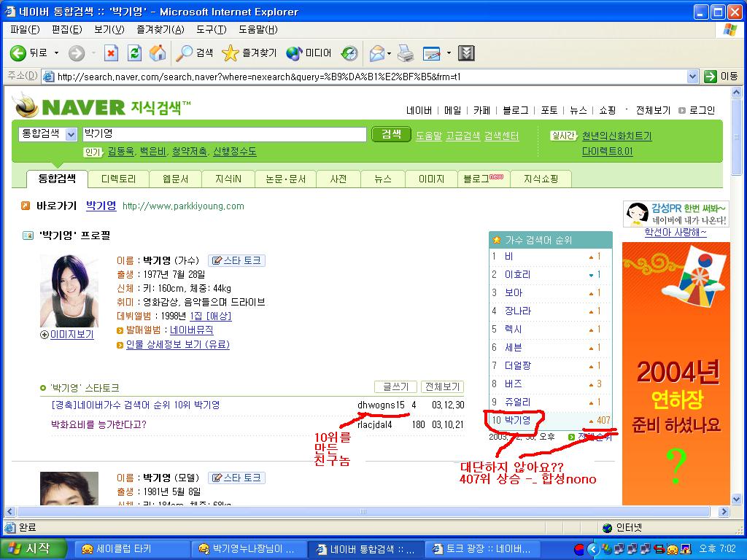747x560 pixels.
Task: Click the 전체보기 button in 스타토크
Action: click(443, 386)
